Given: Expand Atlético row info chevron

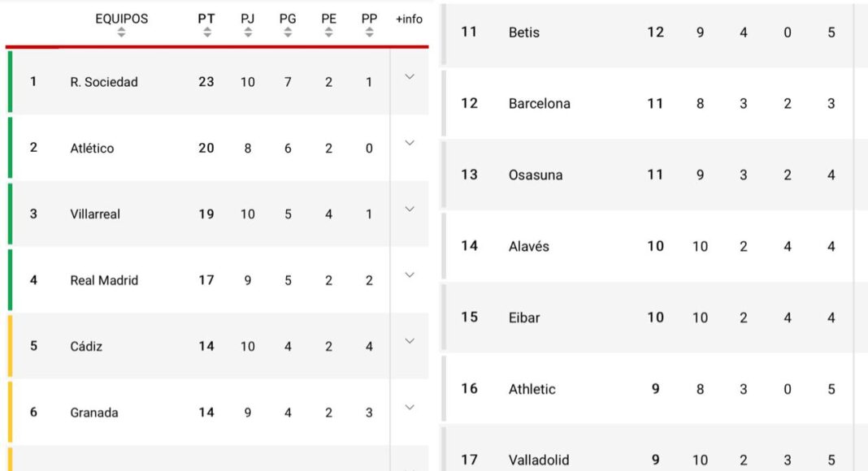Looking at the screenshot, I should (410, 143).
